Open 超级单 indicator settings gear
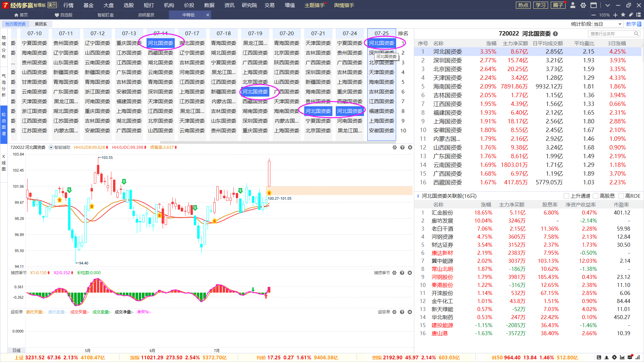Viewport: 644px width, 362px height. click(x=394, y=312)
